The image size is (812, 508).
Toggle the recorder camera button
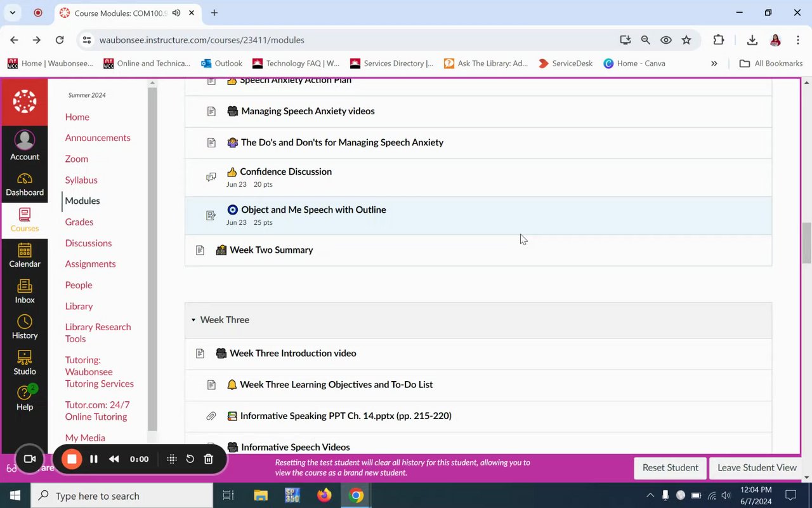pos(29,459)
